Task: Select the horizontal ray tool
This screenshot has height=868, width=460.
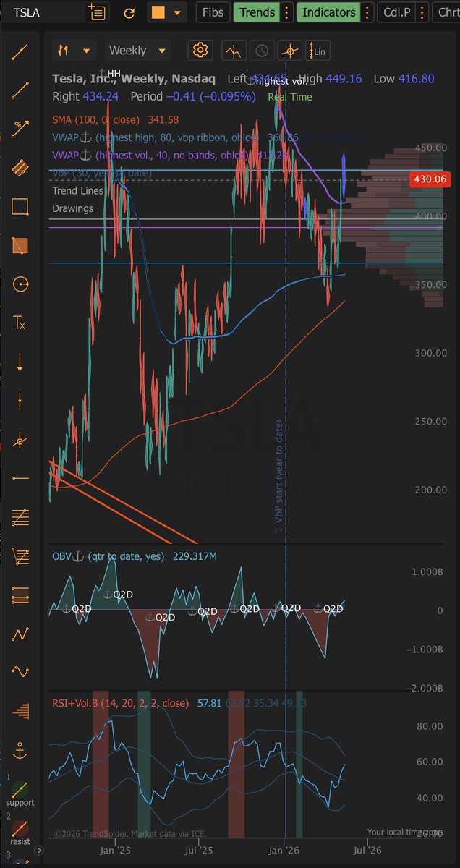Action: tap(20, 478)
